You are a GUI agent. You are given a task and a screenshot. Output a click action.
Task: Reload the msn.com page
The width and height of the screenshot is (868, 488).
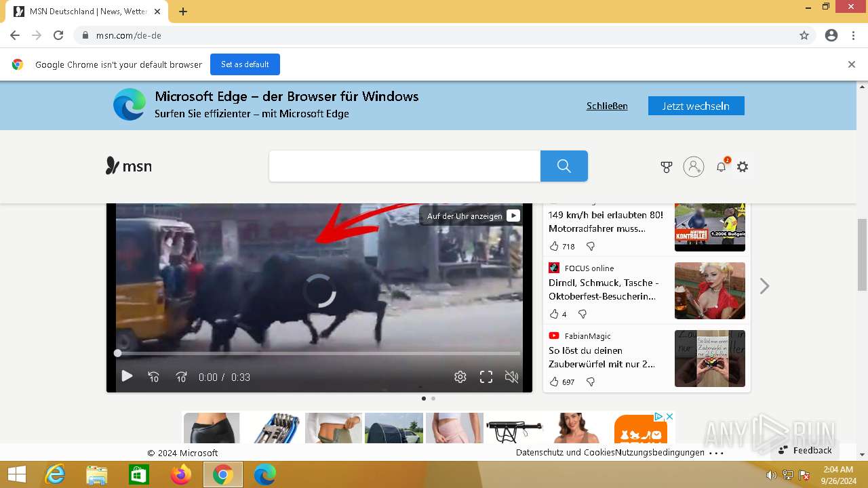pyautogui.click(x=58, y=35)
